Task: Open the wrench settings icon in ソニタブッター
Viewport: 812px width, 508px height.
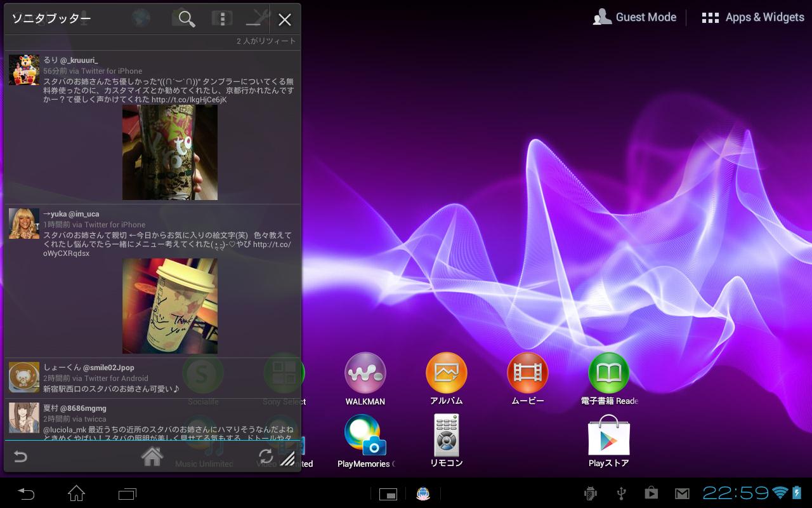Action: coord(258,19)
